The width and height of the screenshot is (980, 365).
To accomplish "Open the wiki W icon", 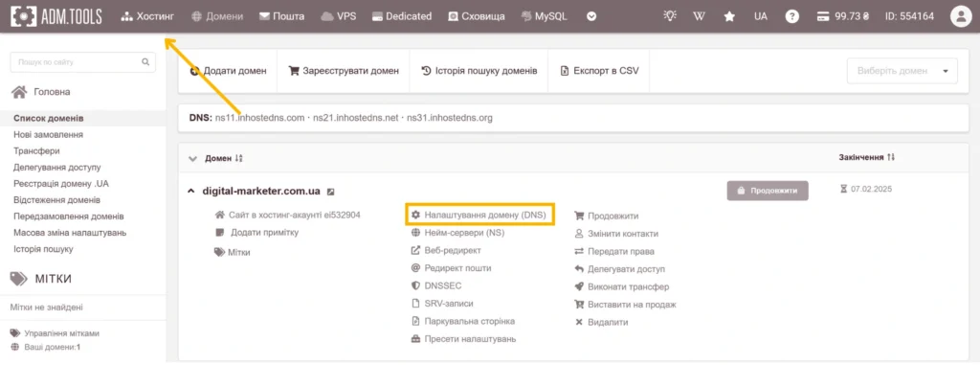I will tap(700, 17).
